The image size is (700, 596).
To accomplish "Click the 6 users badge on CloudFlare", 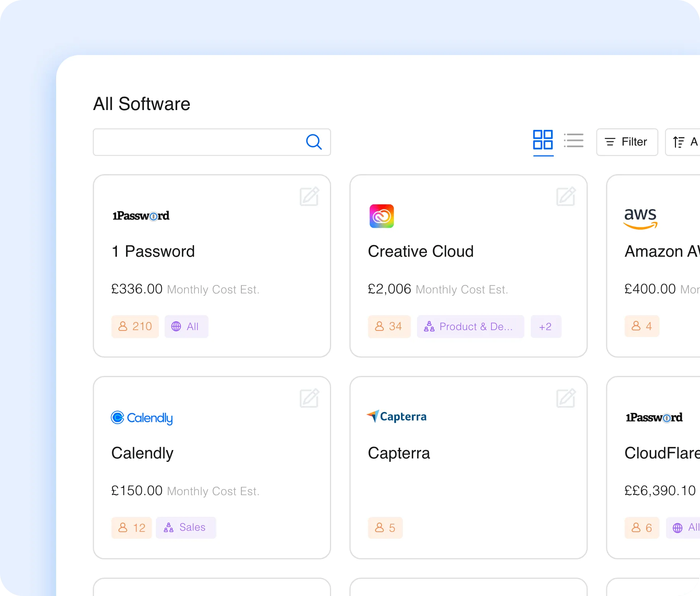I will (642, 528).
